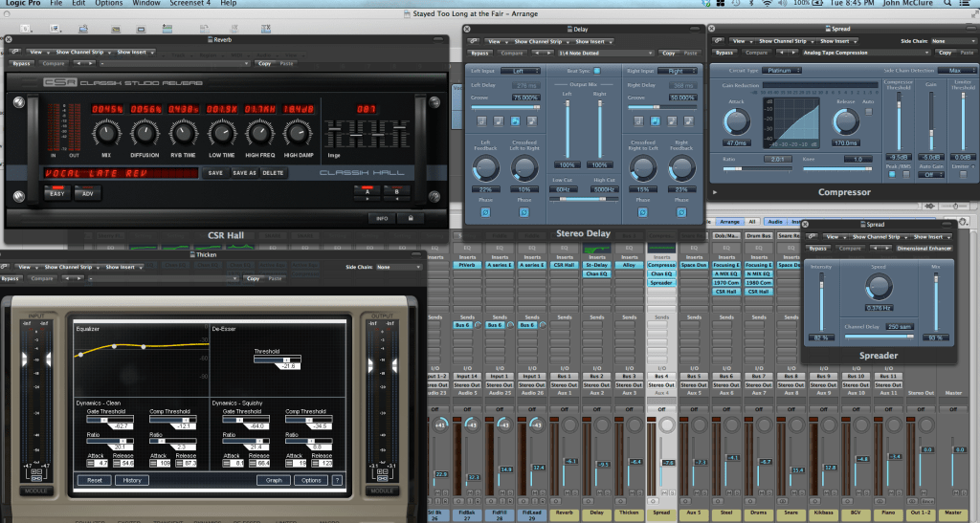Click the help question mark in Thicken
980x523 pixels.
click(x=337, y=480)
